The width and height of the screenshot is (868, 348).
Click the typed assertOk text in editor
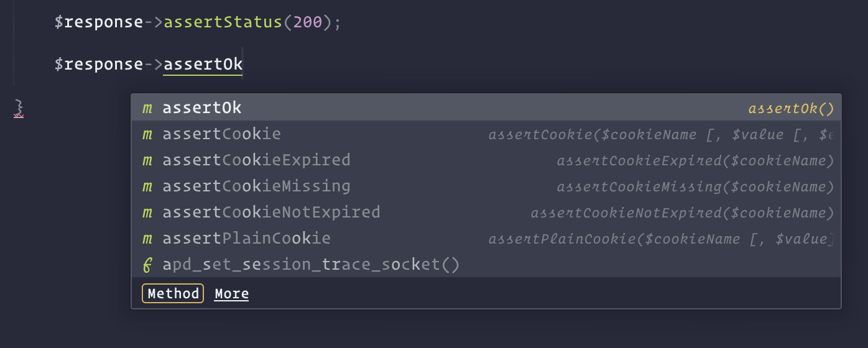coord(203,64)
